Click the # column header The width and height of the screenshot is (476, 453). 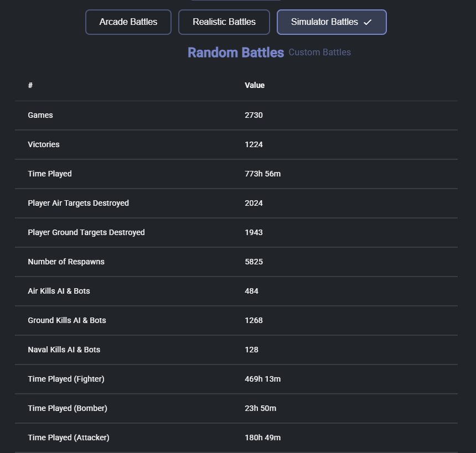coord(30,85)
